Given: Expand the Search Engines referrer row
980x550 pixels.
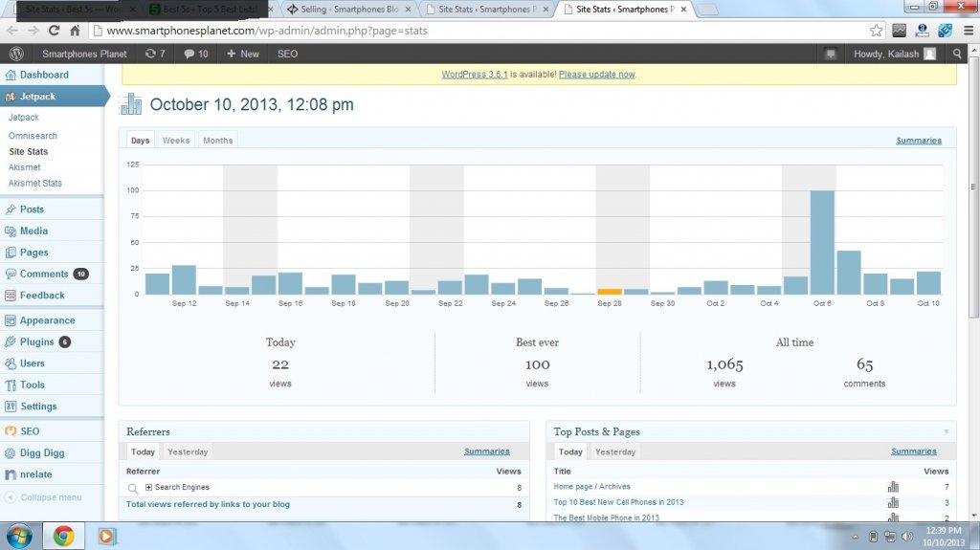Looking at the screenshot, I should click(148, 487).
